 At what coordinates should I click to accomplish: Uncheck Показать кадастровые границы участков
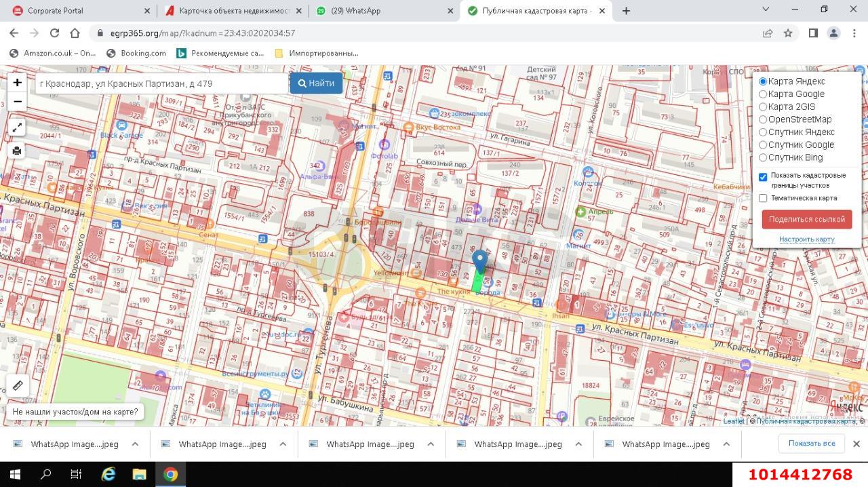(x=763, y=177)
